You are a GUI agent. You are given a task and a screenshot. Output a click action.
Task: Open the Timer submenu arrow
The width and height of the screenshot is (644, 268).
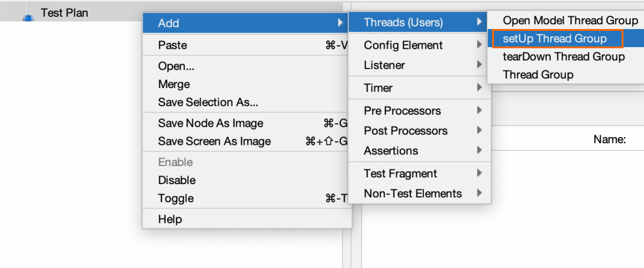(479, 88)
